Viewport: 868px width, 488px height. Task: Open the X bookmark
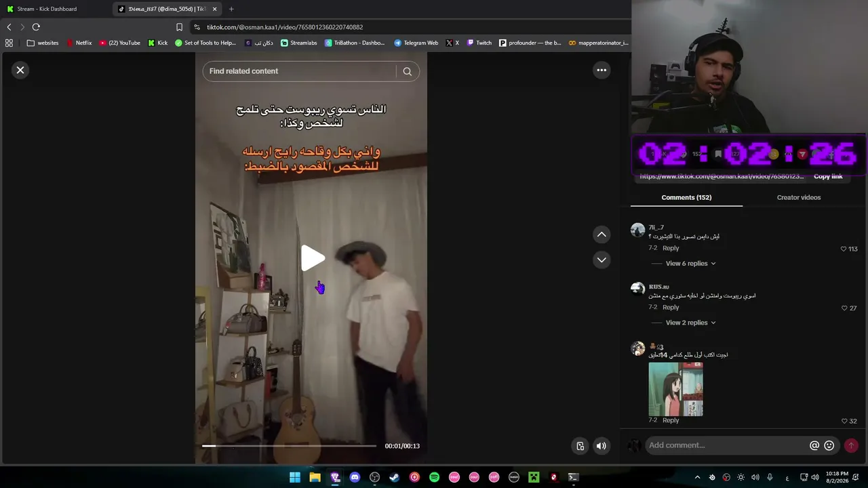(x=452, y=43)
